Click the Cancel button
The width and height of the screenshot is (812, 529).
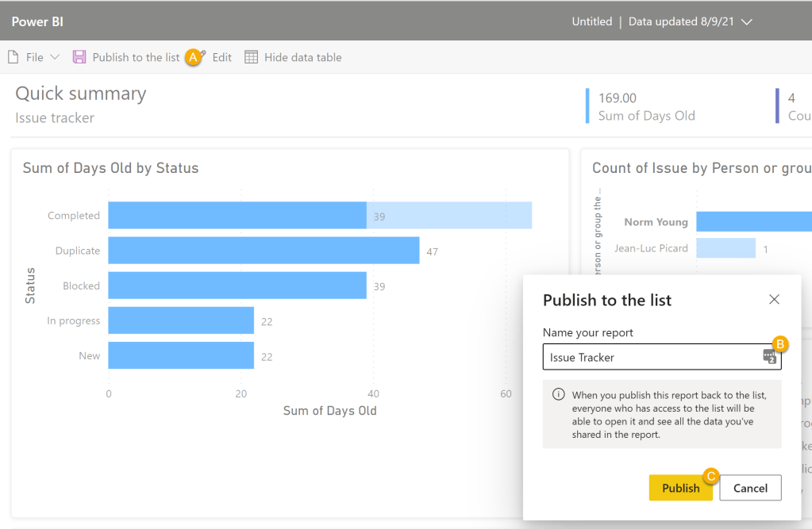click(749, 487)
